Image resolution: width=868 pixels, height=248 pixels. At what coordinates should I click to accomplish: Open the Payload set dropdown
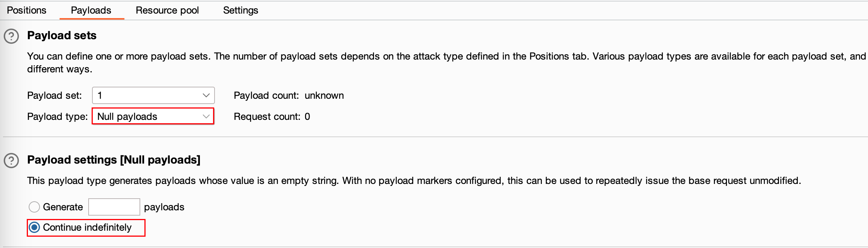[x=153, y=95]
